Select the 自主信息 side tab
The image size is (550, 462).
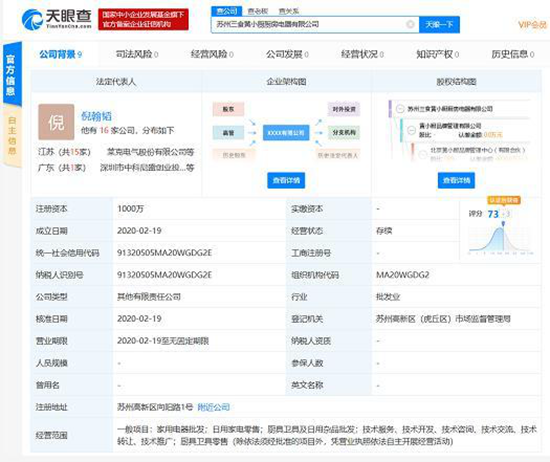tap(12, 136)
